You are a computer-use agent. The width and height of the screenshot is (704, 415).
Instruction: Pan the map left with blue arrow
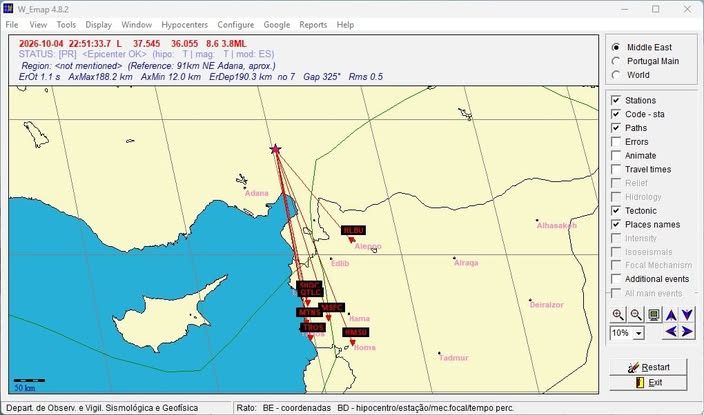pyautogui.click(x=671, y=331)
